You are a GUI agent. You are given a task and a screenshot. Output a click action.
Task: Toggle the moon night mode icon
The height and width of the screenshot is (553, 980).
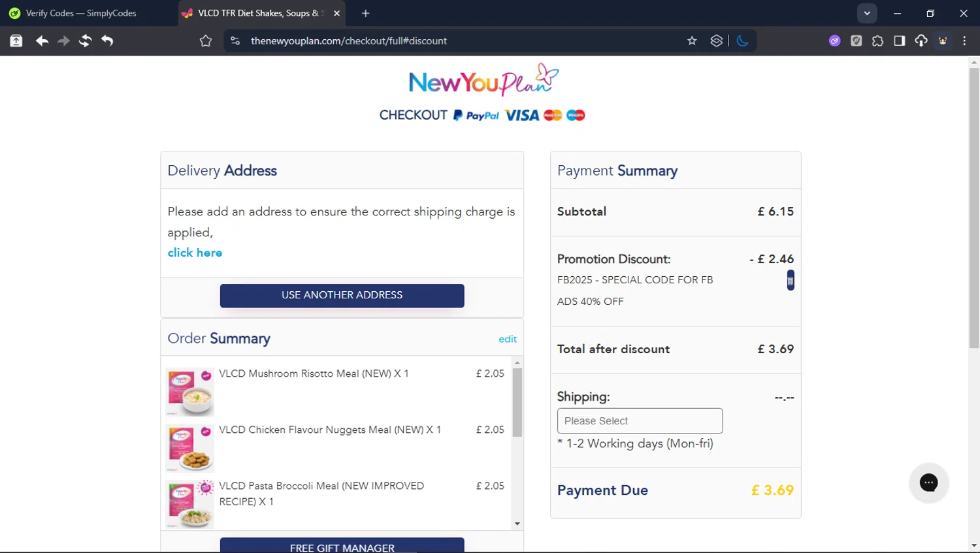tap(742, 41)
